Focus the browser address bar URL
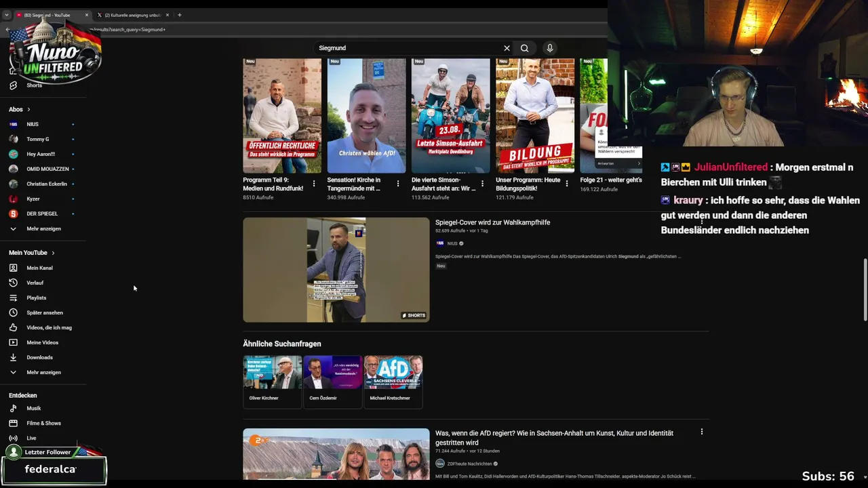Image resolution: width=868 pixels, height=488 pixels. (x=127, y=30)
